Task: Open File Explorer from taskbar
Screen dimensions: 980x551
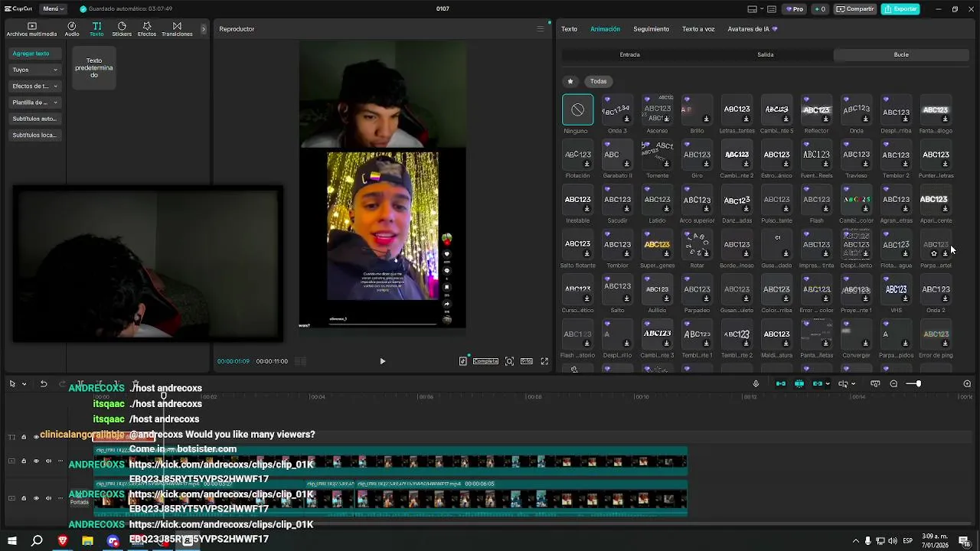Action: (x=87, y=541)
